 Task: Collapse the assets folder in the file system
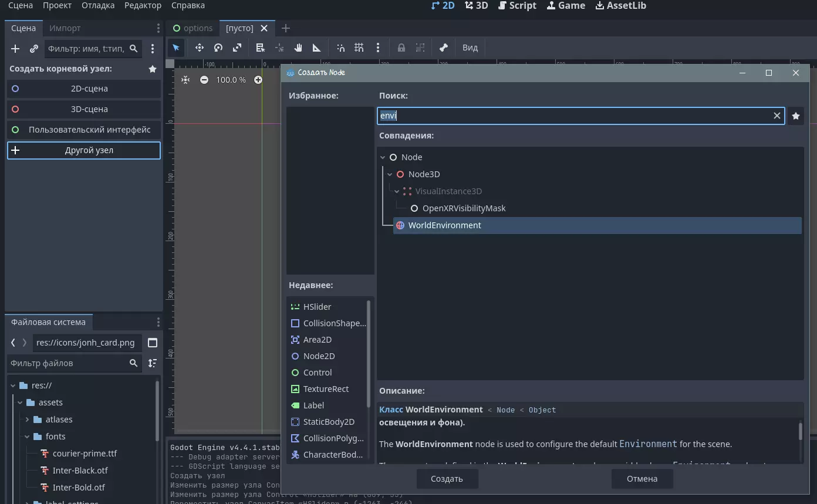[20, 402]
